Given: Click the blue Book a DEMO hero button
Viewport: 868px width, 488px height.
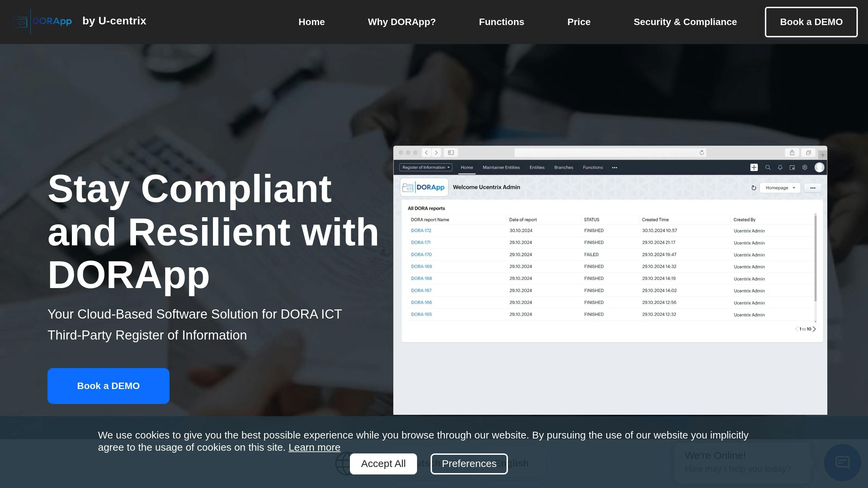Looking at the screenshot, I should pos(108,386).
